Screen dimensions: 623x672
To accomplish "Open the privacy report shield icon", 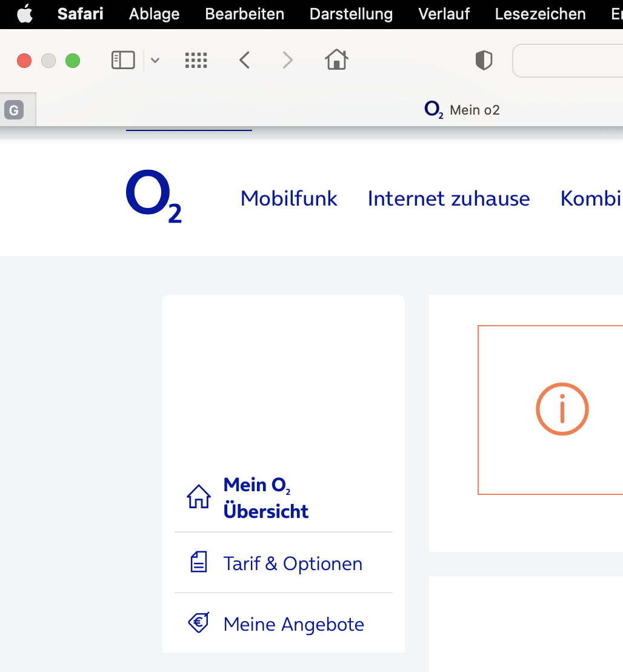I will (484, 60).
